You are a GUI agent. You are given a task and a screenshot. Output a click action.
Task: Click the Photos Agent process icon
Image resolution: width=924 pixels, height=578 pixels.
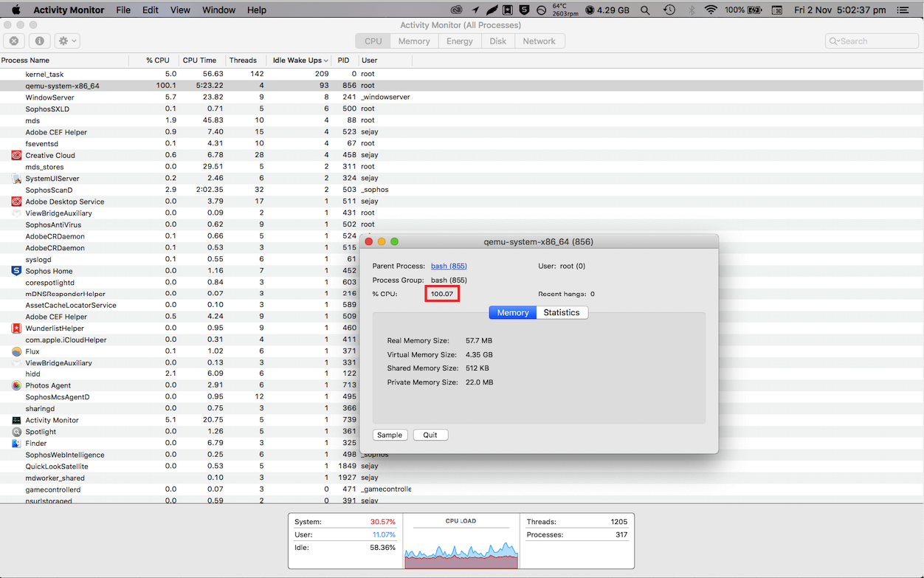(x=16, y=385)
